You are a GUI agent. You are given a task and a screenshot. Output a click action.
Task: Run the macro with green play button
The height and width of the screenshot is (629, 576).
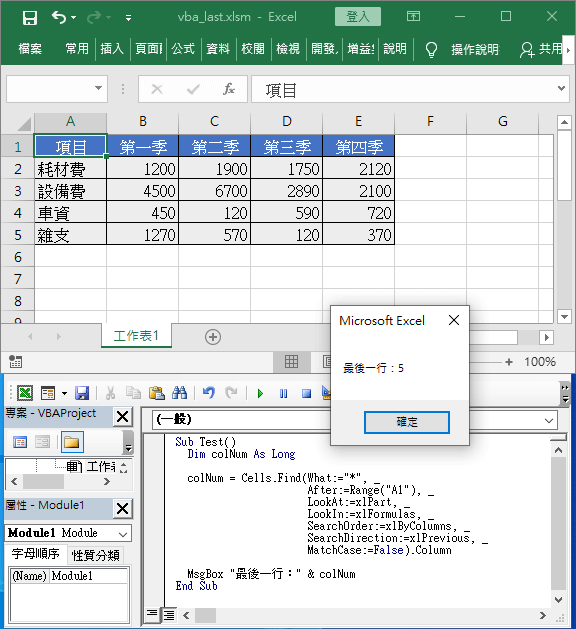260,394
